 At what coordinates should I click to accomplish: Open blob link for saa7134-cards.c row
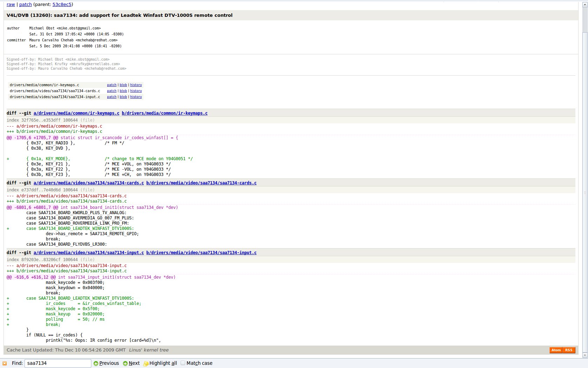point(123,91)
